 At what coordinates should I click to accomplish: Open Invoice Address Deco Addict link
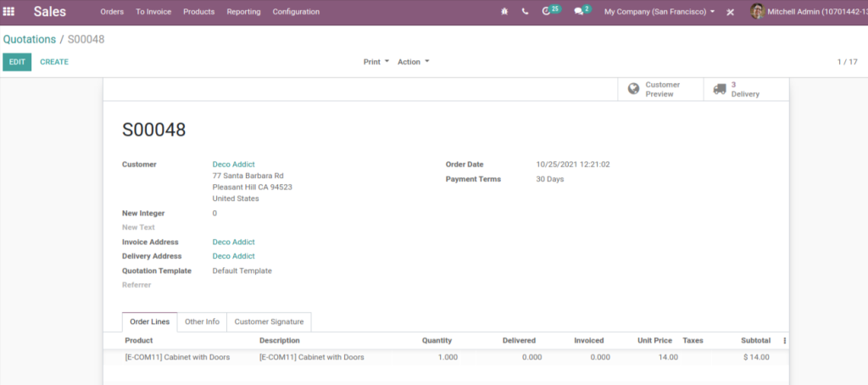[234, 242]
